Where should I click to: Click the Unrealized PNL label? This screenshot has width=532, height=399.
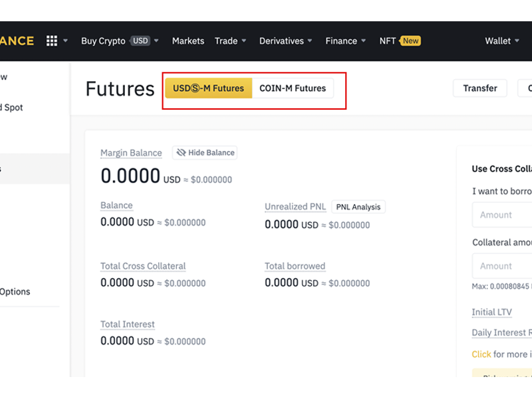(295, 207)
